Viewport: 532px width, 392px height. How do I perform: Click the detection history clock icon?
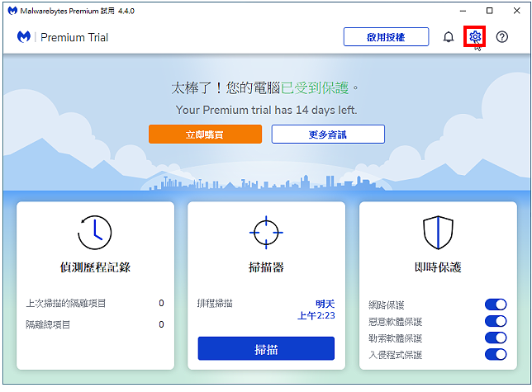(95, 233)
